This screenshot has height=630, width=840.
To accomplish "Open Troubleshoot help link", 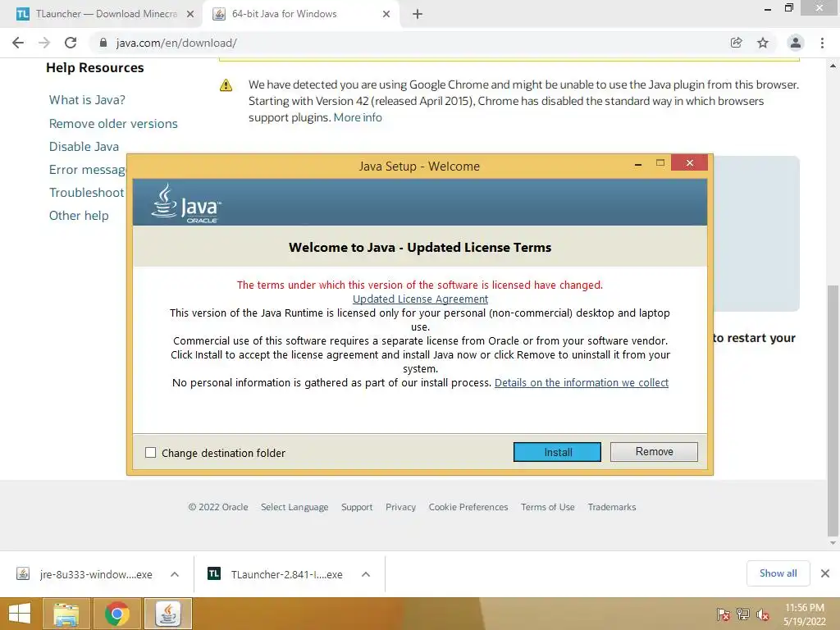I will pyautogui.click(x=87, y=192).
